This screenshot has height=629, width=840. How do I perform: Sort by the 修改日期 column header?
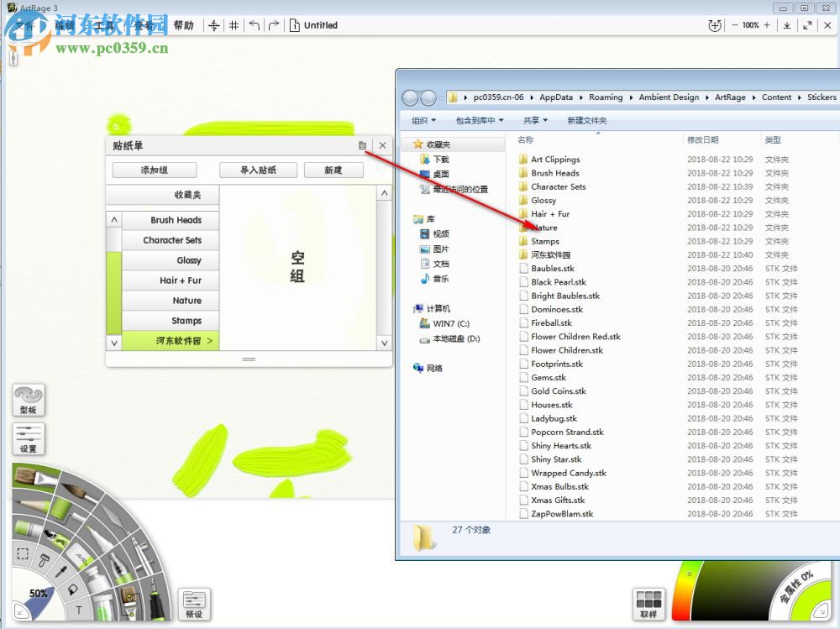[x=702, y=140]
